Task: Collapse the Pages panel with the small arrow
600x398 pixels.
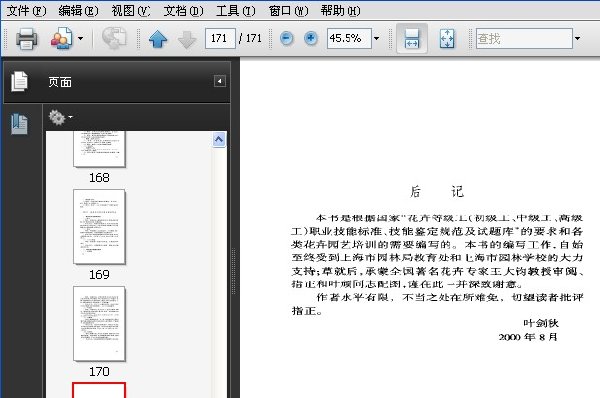Action: [219, 81]
